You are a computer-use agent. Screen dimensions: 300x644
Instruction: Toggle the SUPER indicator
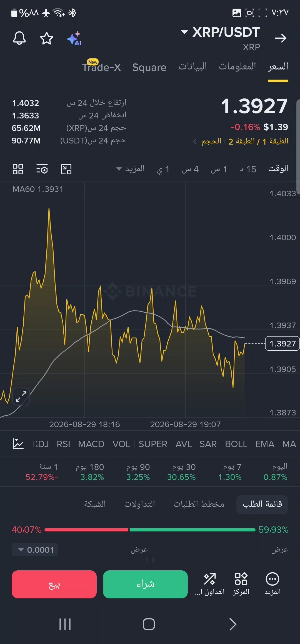point(153,444)
